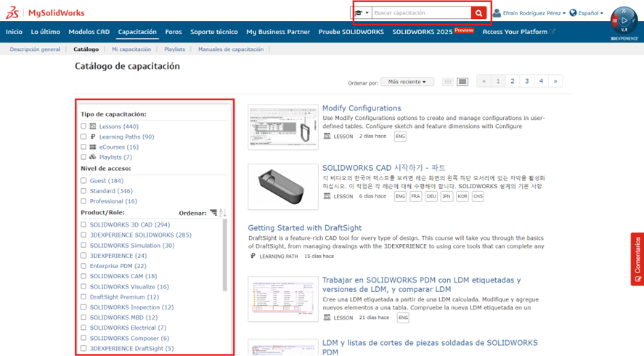Click the red search magnifier button
Viewport: 644px width, 356px height.
[478, 13]
